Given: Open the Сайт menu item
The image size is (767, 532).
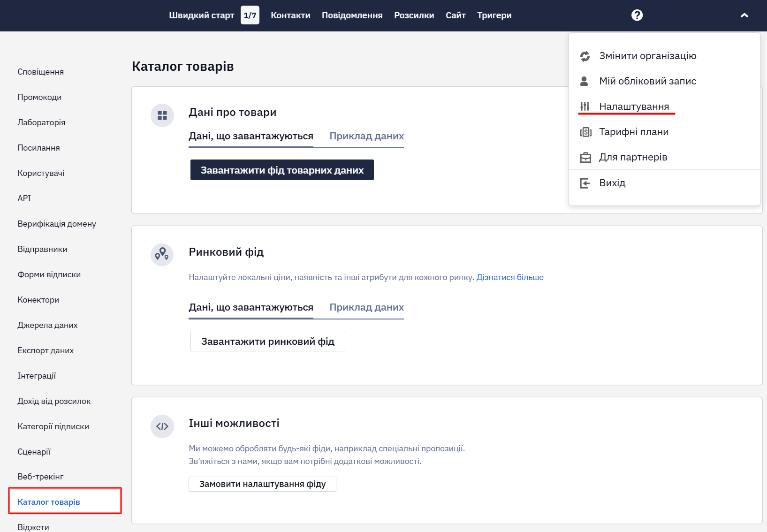Looking at the screenshot, I should (456, 15).
